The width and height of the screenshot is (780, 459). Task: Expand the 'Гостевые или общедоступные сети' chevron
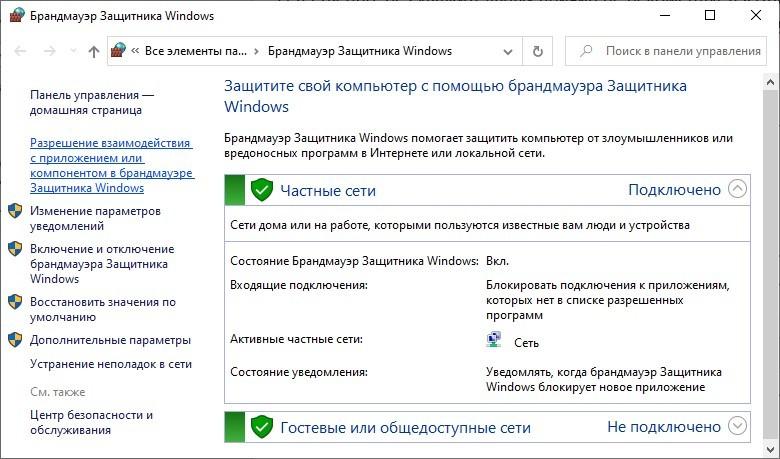click(737, 426)
